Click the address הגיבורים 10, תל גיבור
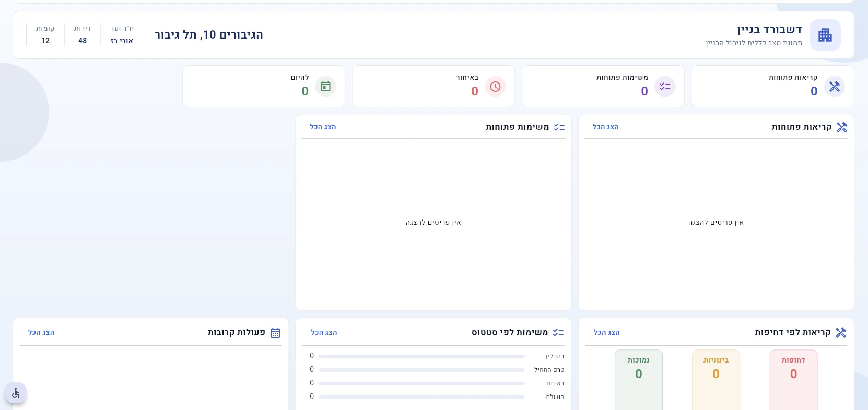 point(209,35)
